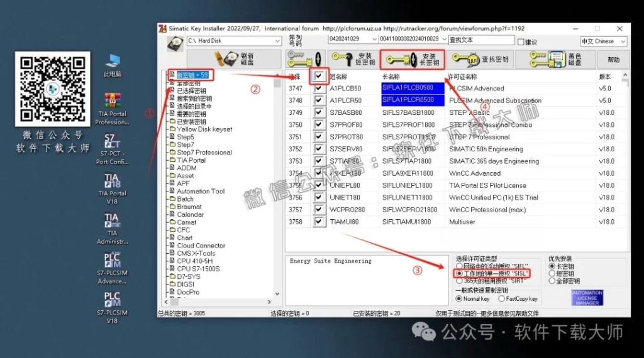This screenshot has width=644, height=358.
Task: Open the 此电脑 desktop icon
Action: click(112, 65)
